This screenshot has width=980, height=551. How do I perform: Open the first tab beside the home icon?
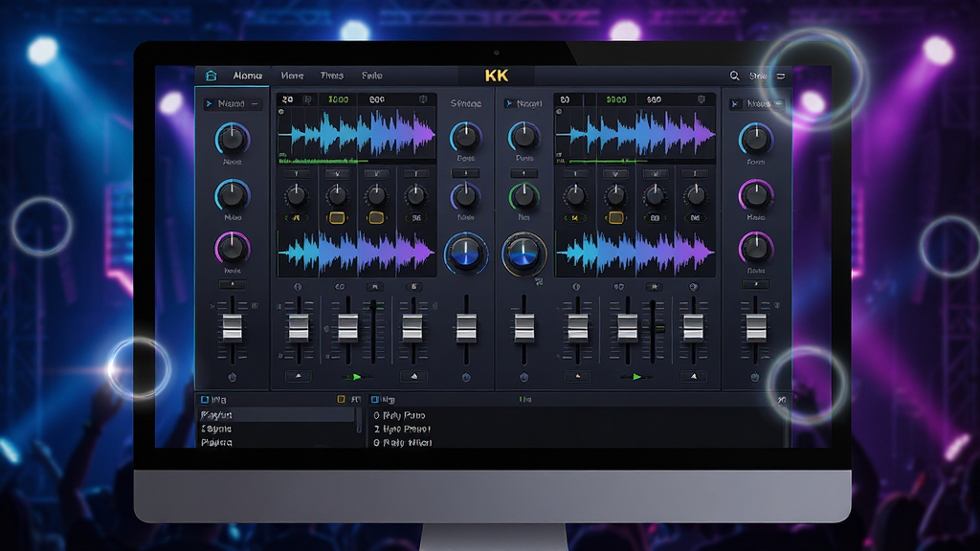point(248,76)
